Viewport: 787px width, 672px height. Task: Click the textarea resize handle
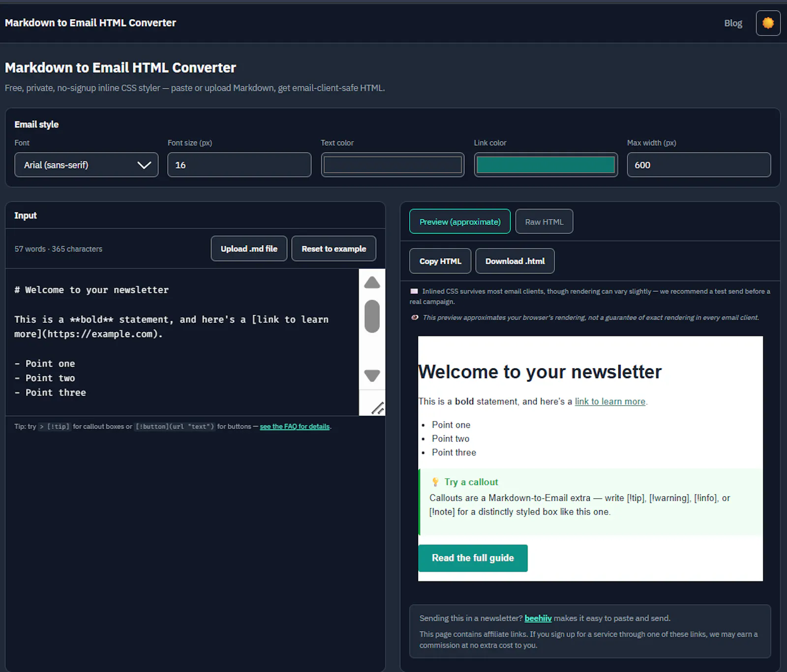tap(377, 408)
